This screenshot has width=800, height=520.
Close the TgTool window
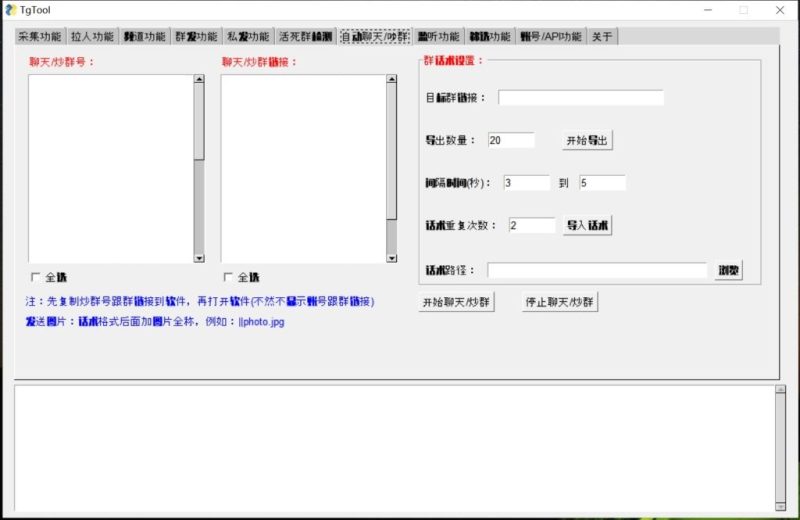(780, 10)
